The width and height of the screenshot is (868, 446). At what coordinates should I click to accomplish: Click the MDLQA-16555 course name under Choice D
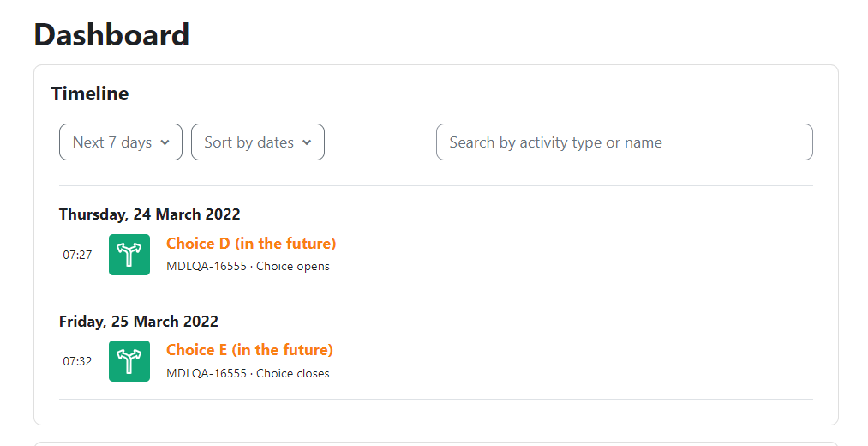click(x=207, y=267)
